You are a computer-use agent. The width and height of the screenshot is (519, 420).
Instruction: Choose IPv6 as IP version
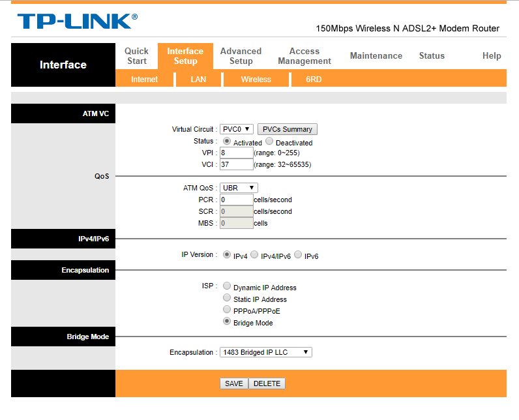(298, 254)
